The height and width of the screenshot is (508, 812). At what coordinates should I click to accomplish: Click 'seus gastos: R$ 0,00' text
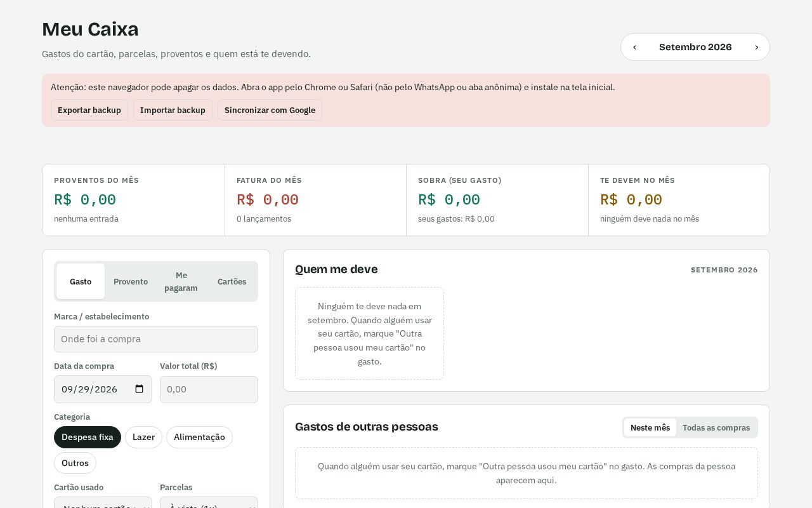(x=456, y=218)
